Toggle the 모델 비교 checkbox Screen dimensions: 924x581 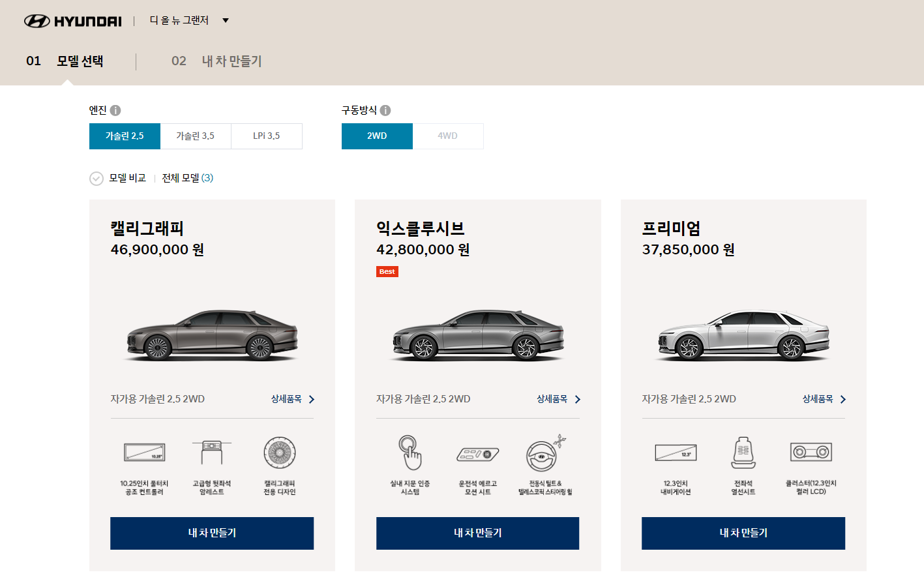97,179
